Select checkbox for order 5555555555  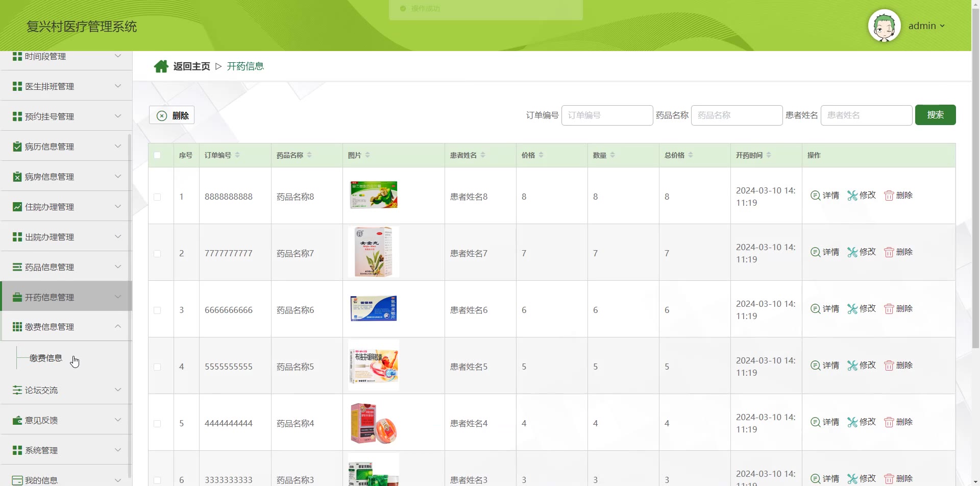pos(157,367)
